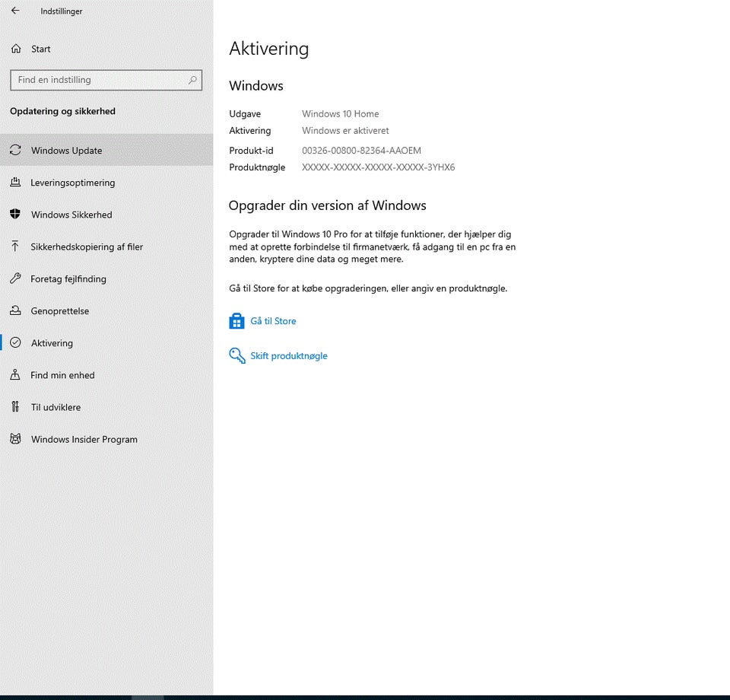Screen dimensions: 730x700
Task: Click the Indstillinger window title
Action: point(61,11)
